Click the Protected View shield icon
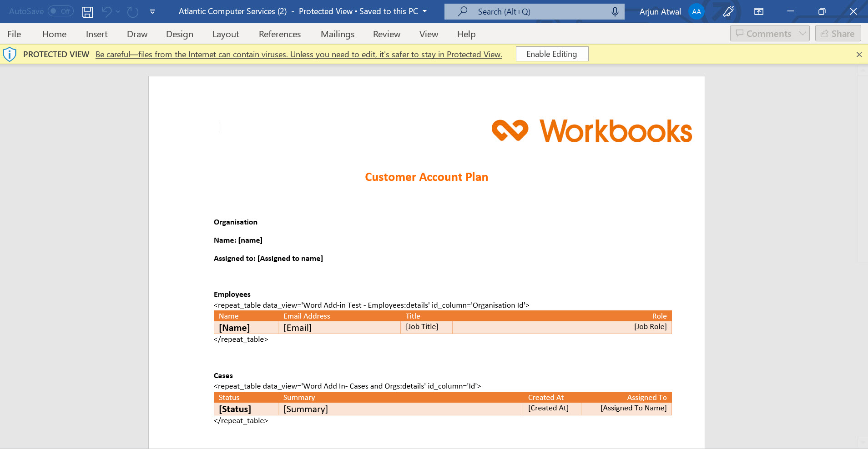 [10, 54]
